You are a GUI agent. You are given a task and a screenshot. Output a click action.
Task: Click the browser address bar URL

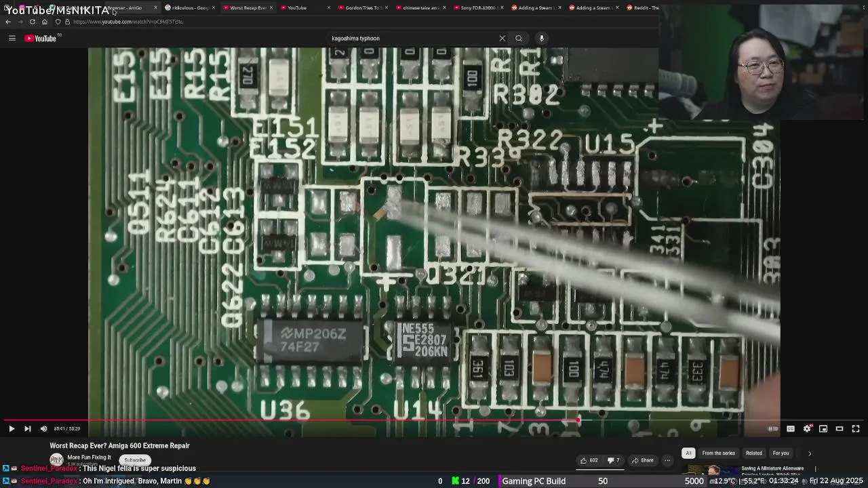coord(128,22)
